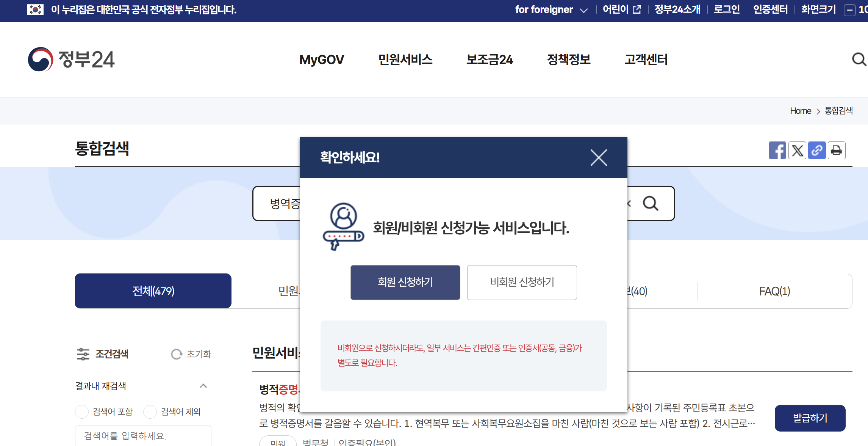868x446 pixels.
Task: Click the search box magnifier icon
Action: [651, 204]
